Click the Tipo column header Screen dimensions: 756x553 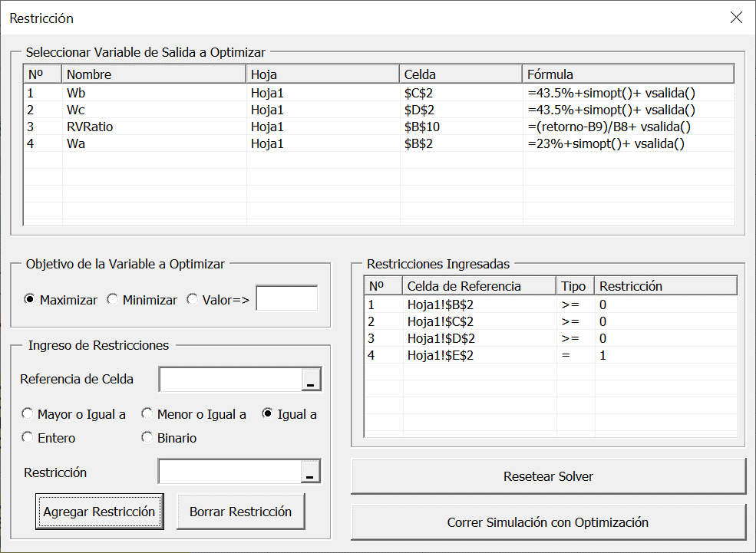(575, 286)
